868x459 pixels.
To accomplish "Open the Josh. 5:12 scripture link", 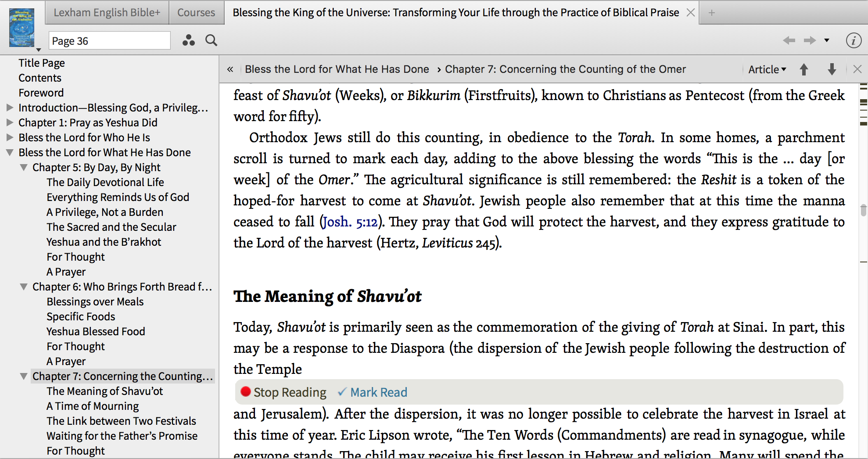I will pos(350,222).
